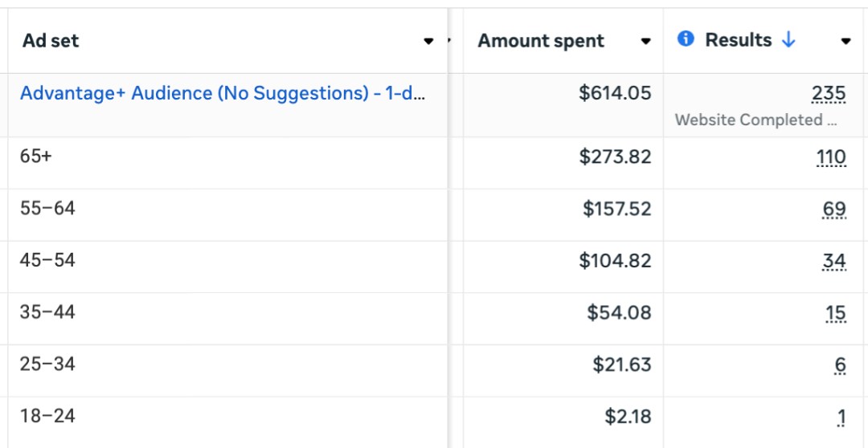The height and width of the screenshot is (448, 868).
Task: Click the 1 result for 18–24
Action: coord(841,417)
